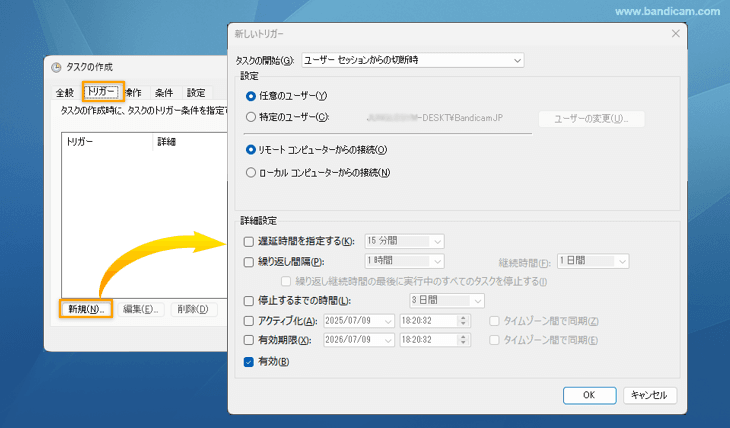The image size is (730, 428).
Task: Enable 遅延時間を指定する checkbox
Action: tap(249, 241)
